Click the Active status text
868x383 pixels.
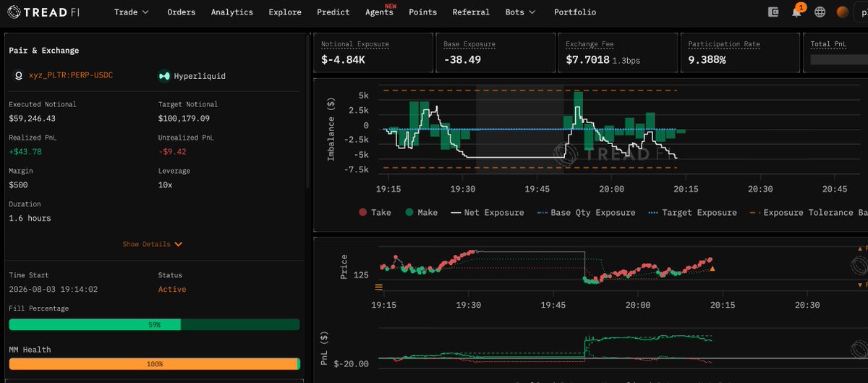pos(172,289)
